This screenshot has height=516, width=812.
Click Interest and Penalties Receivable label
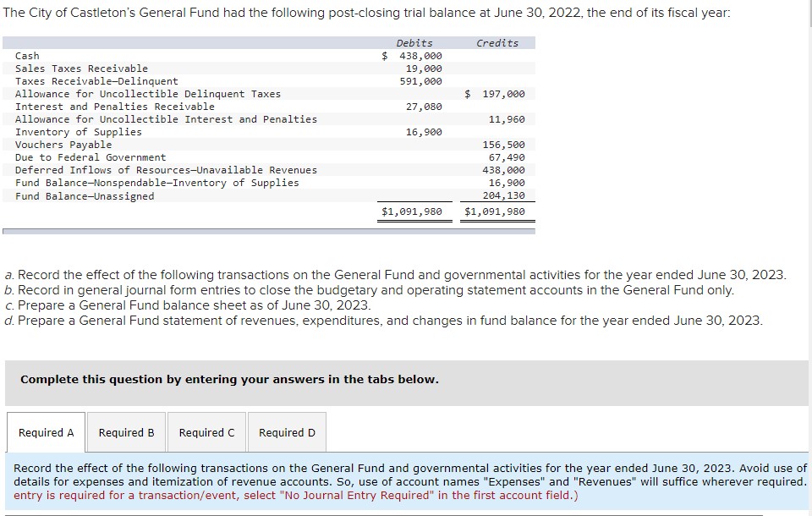click(114, 107)
